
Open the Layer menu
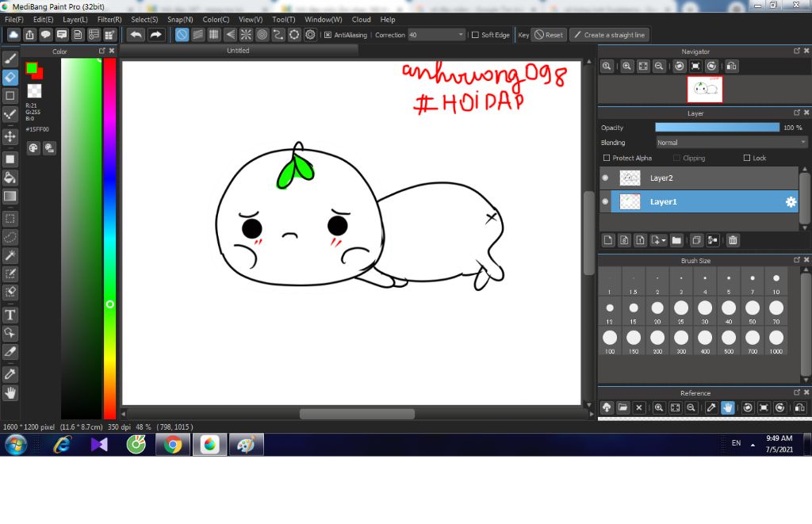(75, 20)
